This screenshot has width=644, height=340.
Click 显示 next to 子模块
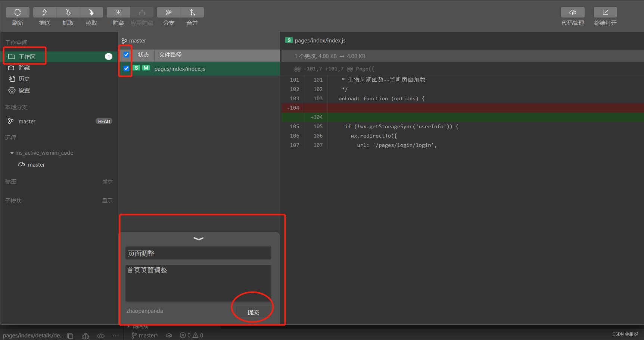click(107, 201)
